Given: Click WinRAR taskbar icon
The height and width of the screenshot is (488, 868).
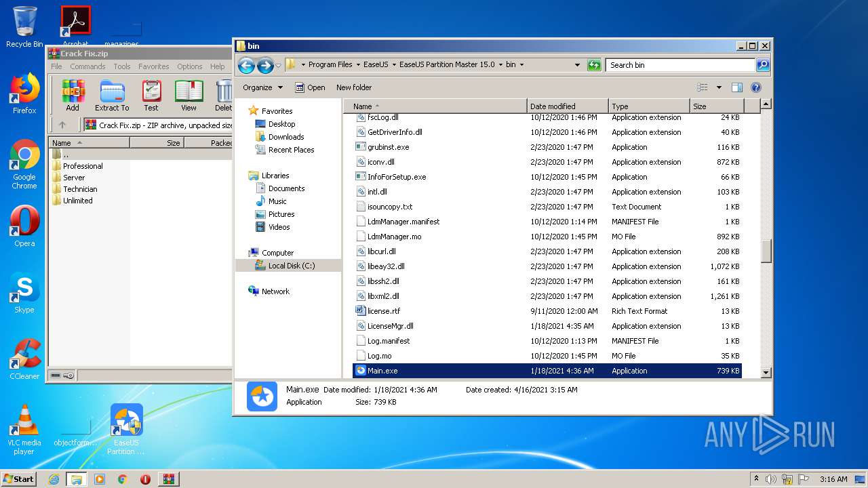Looking at the screenshot, I should coord(168,479).
